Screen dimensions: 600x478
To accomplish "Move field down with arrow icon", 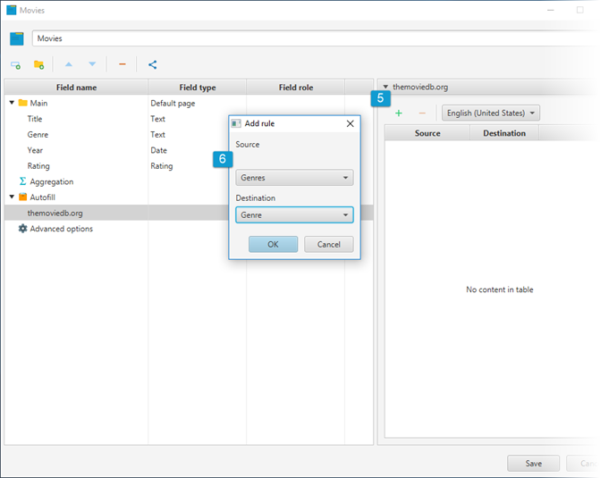I will point(92,64).
